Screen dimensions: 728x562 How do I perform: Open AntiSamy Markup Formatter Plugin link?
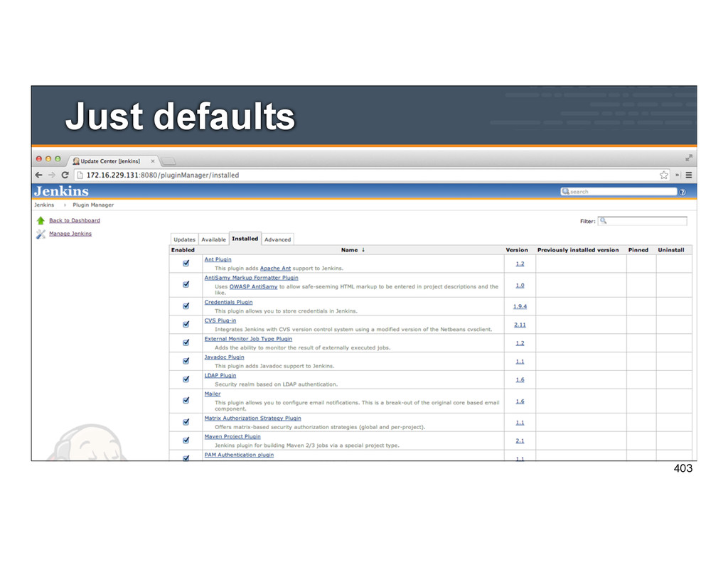[x=251, y=278]
